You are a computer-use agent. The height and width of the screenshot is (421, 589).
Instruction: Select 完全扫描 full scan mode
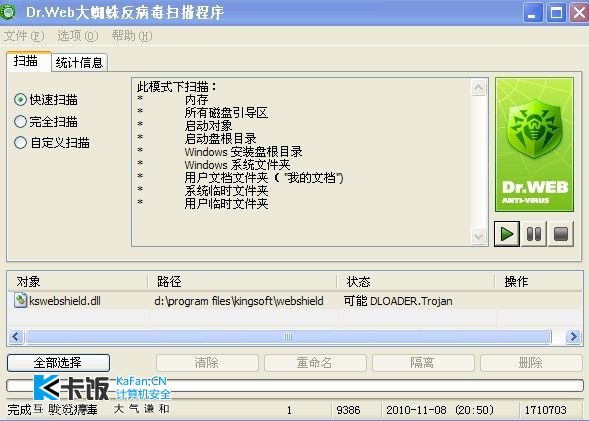tap(46, 122)
